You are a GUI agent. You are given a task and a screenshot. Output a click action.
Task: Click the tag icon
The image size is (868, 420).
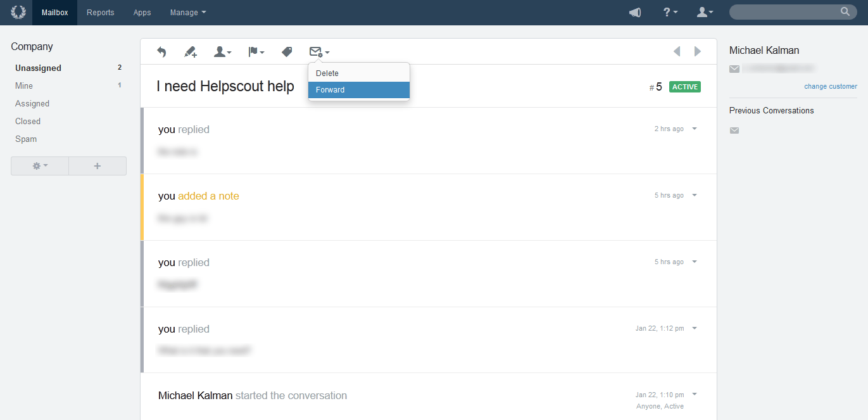click(287, 52)
